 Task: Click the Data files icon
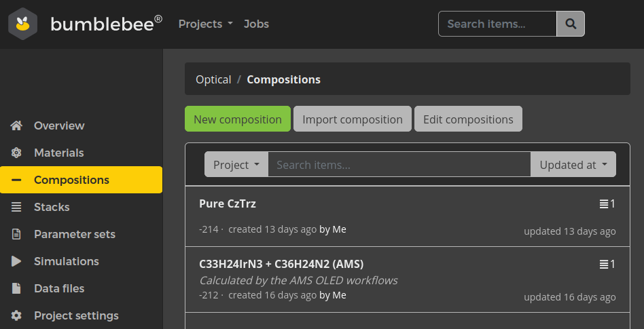17,288
